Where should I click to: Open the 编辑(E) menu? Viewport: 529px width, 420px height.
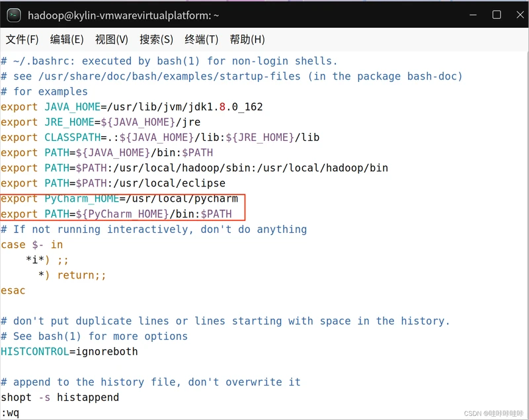tap(67, 39)
